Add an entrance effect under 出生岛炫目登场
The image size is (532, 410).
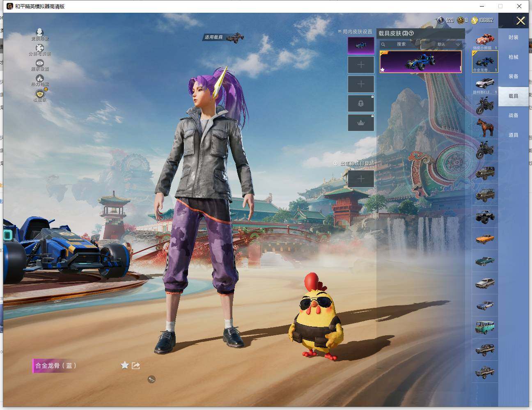pos(361,179)
